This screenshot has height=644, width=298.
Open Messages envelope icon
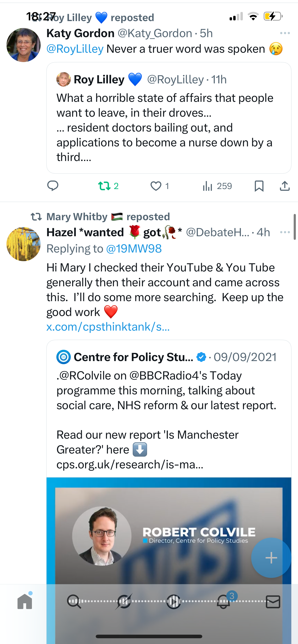click(x=273, y=602)
